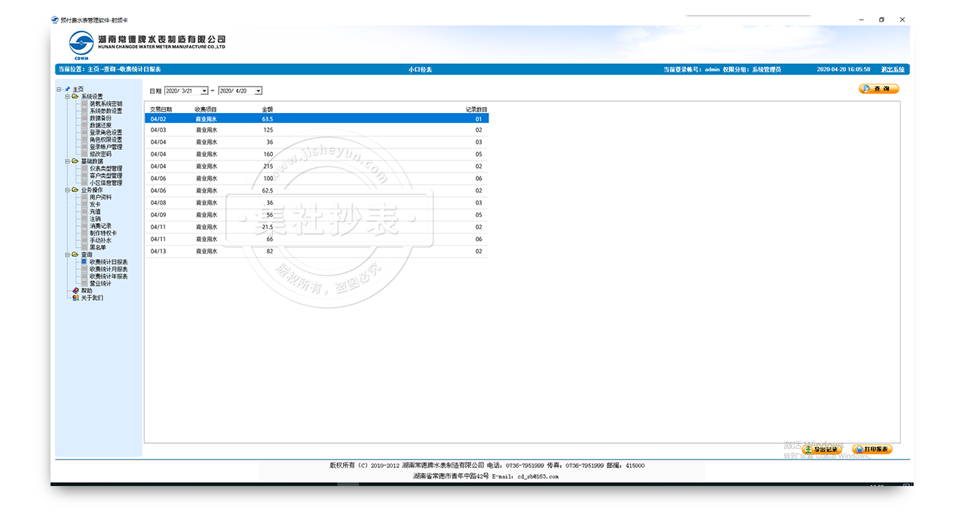Select 用户资料 in the navigation tree
The image size is (980, 529).
(100, 197)
